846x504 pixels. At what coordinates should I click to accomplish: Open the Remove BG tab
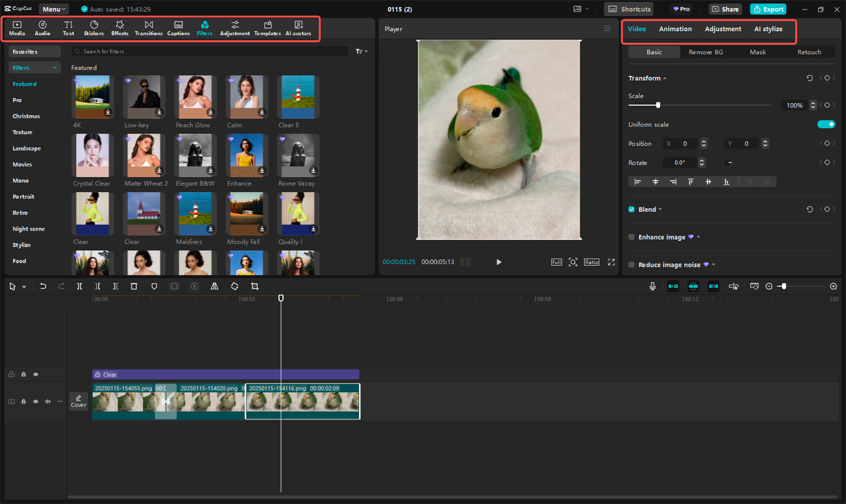pyautogui.click(x=706, y=52)
